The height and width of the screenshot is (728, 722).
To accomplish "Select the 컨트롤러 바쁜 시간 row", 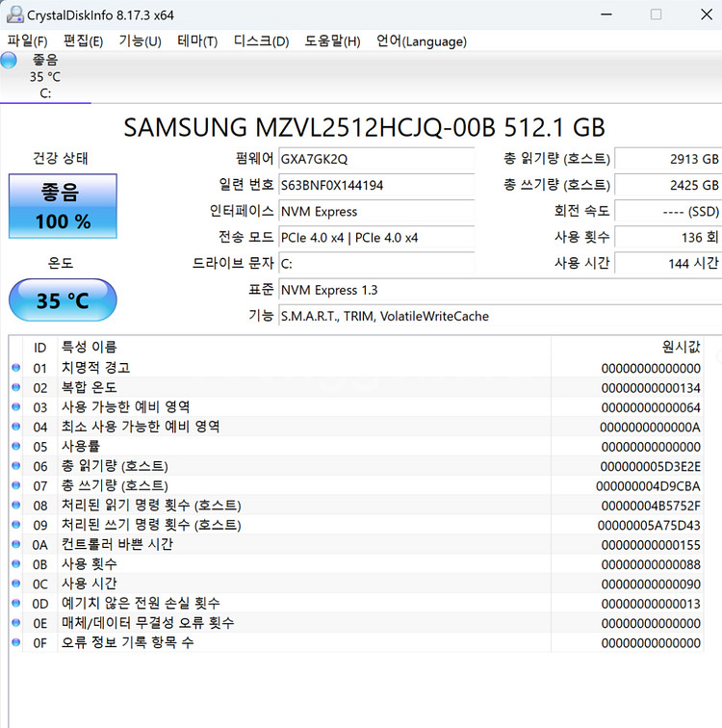I will pyautogui.click(x=356, y=544).
